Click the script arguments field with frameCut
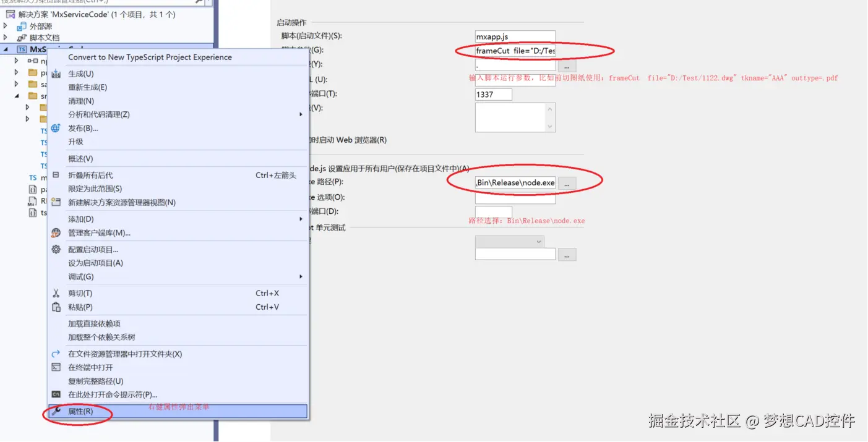868x442 pixels. pos(515,51)
